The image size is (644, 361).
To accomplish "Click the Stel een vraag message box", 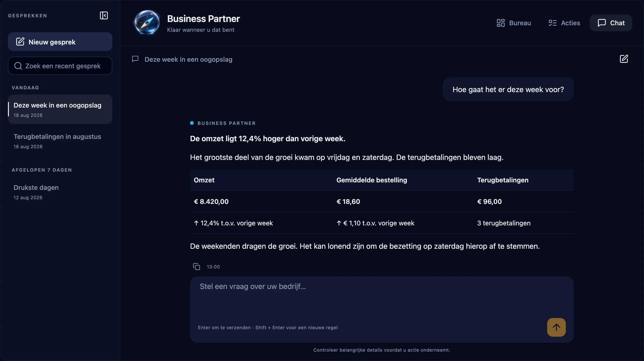I will pos(382,309).
